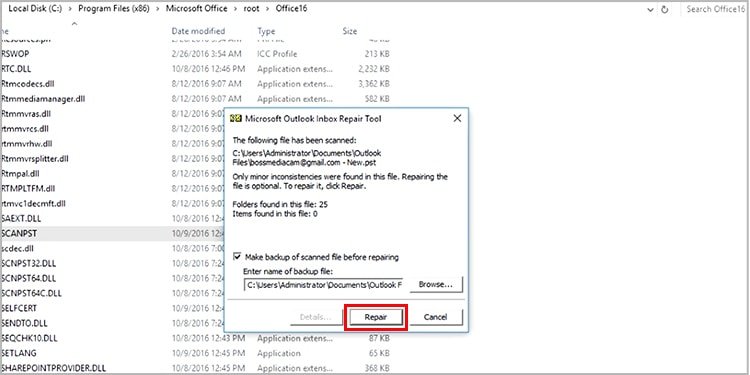Image resolution: width=750 pixels, height=375 pixels.
Task: Select the Rtmmediamanager.dll file
Action: [43, 99]
